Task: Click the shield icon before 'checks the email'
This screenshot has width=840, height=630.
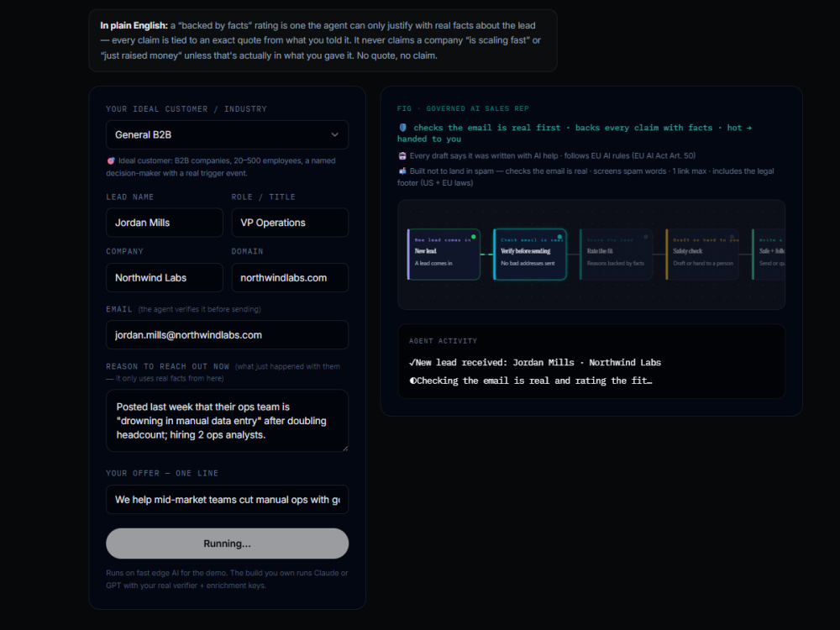Action: [x=403, y=128]
